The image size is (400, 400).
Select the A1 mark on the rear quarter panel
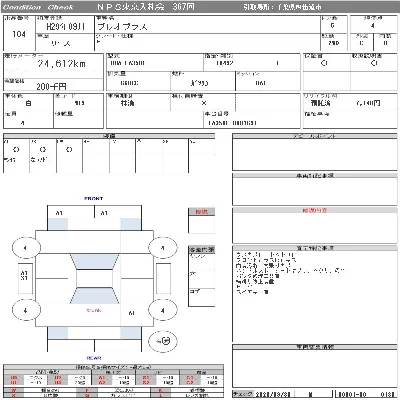tap(131, 313)
